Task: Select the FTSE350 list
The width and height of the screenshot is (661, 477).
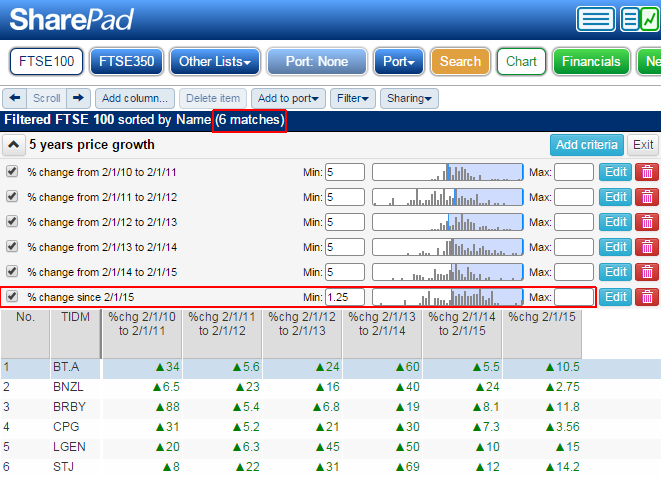Action: click(126, 62)
